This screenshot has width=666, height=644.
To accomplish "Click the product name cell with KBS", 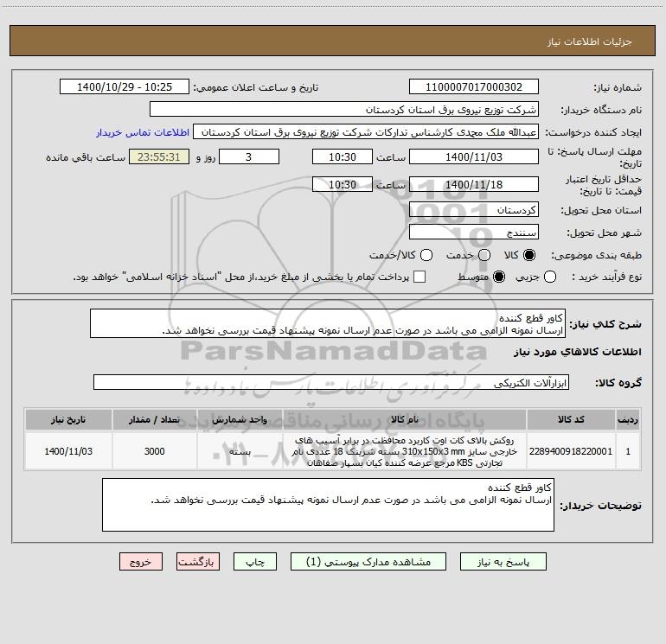I will 405,451.
